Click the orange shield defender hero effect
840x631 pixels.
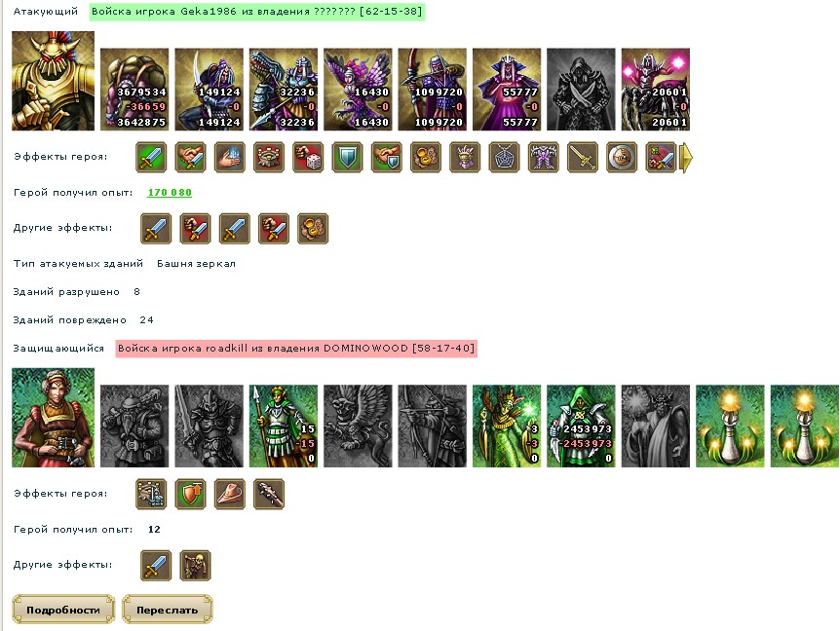[x=190, y=494]
